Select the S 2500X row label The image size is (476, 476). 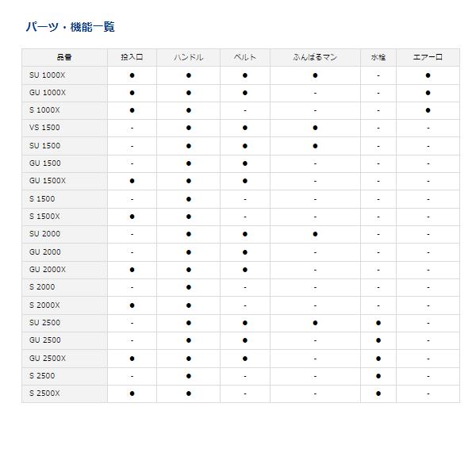[45, 393]
